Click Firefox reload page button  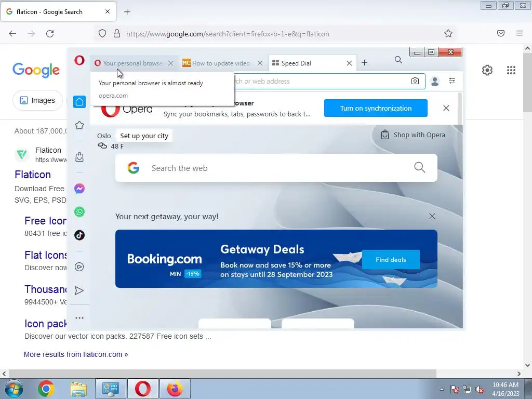pos(50,34)
